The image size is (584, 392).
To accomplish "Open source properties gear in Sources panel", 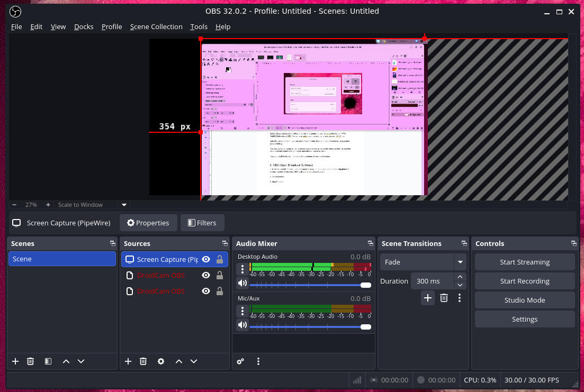I will (161, 361).
